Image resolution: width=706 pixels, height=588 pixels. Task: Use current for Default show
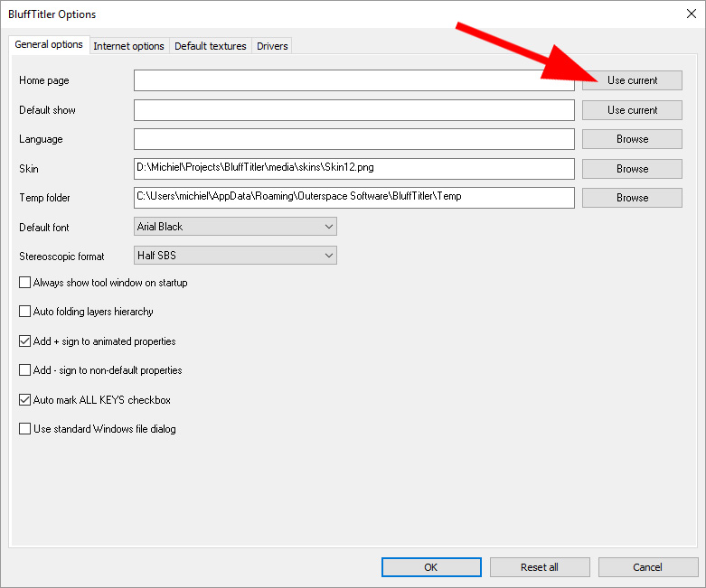point(632,110)
